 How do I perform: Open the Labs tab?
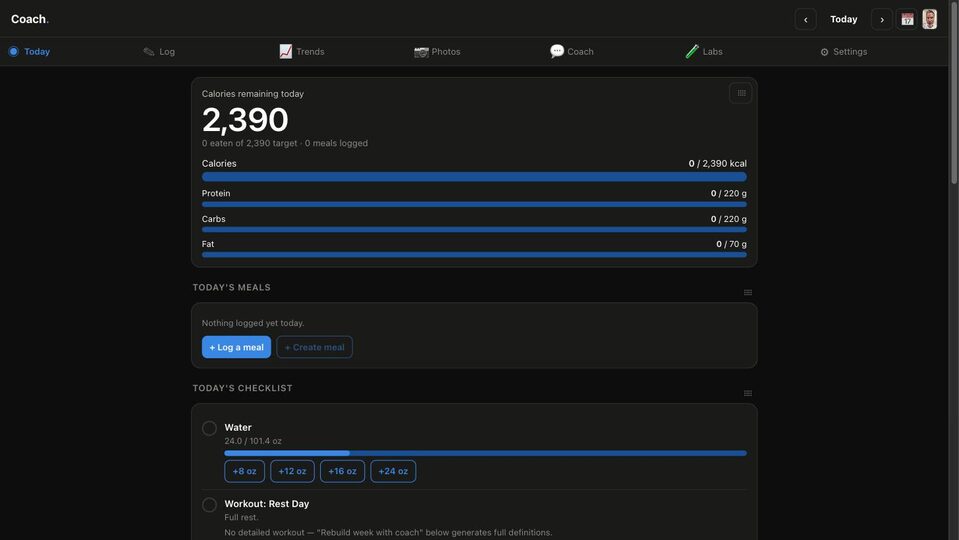[x=704, y=51]
